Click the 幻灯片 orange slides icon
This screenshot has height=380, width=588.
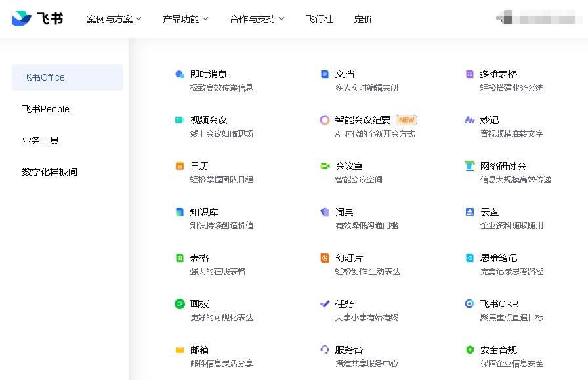(x=325, y=258)
